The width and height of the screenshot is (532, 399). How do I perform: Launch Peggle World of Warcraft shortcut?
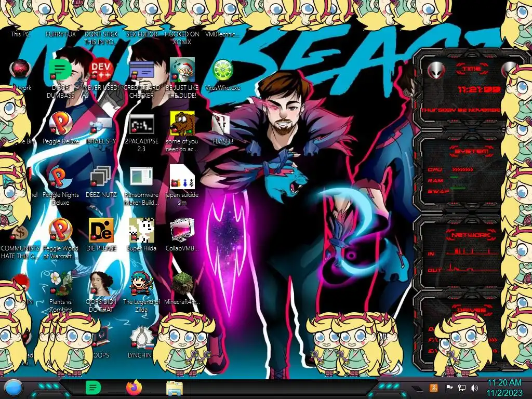tap(60, 230)
